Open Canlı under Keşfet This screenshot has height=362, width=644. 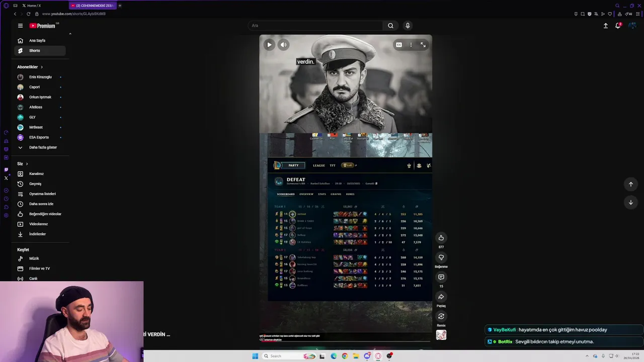point(40,278)
